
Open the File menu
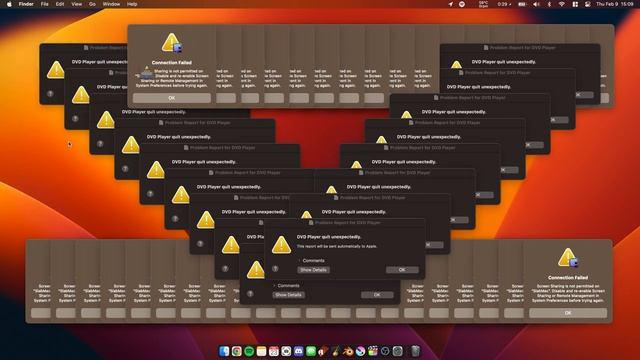[x=44, y=4]
